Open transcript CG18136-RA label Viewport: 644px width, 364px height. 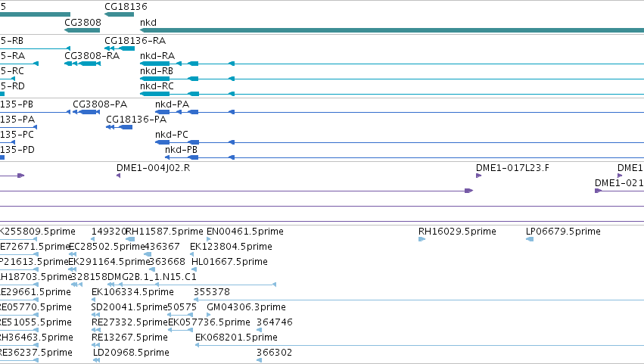click(135, 41)
